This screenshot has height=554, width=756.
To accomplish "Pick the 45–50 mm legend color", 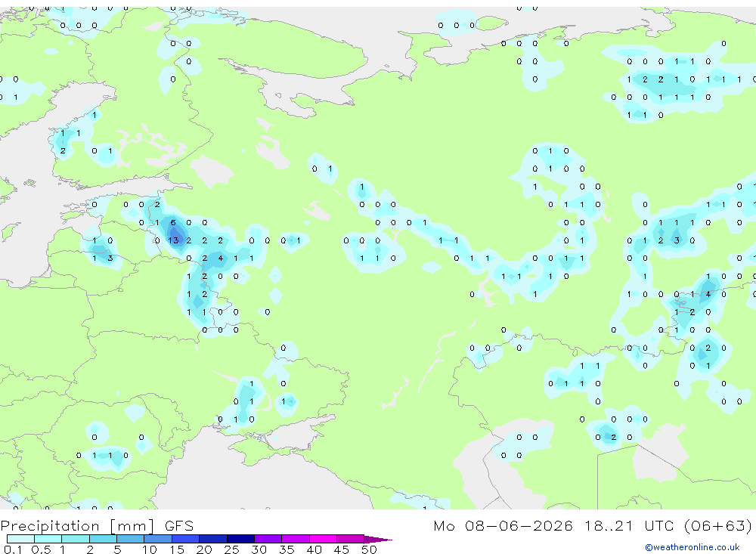I will [x=350, y=539].
